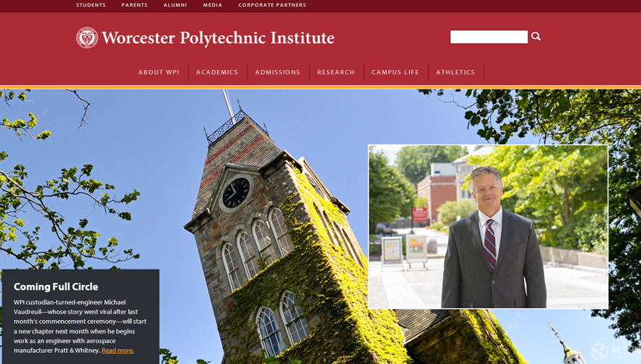Open the Parents link in top bar
Image resolution: width=641 pixels, height=364 pixels.
tap(134, 5)
